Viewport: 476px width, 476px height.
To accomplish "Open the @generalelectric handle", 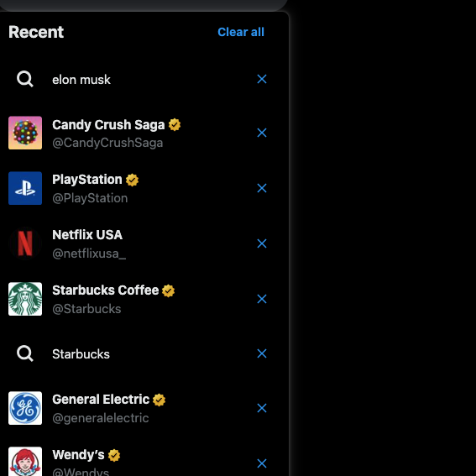I will point(101,418).
